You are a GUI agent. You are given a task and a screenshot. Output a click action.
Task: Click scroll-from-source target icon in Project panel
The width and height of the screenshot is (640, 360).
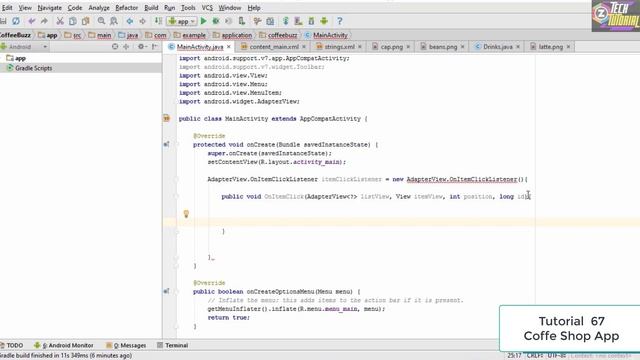click(115, 47)
